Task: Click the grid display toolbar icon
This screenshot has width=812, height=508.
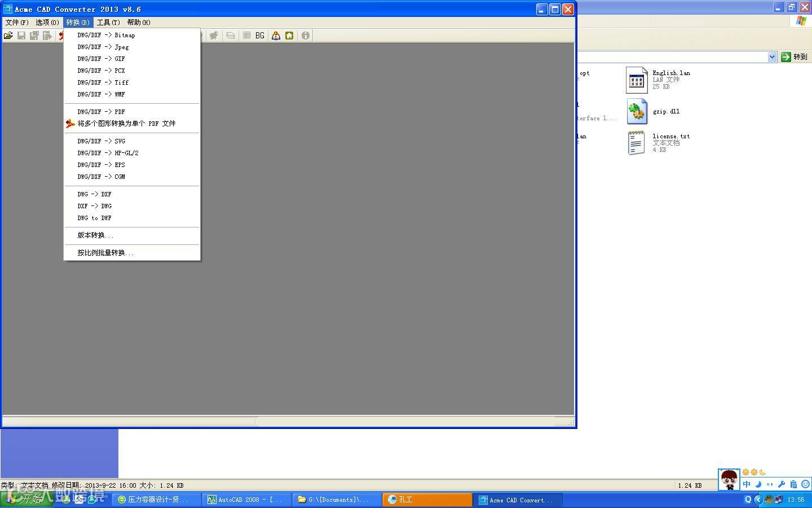Action: [x=247, y=36]
